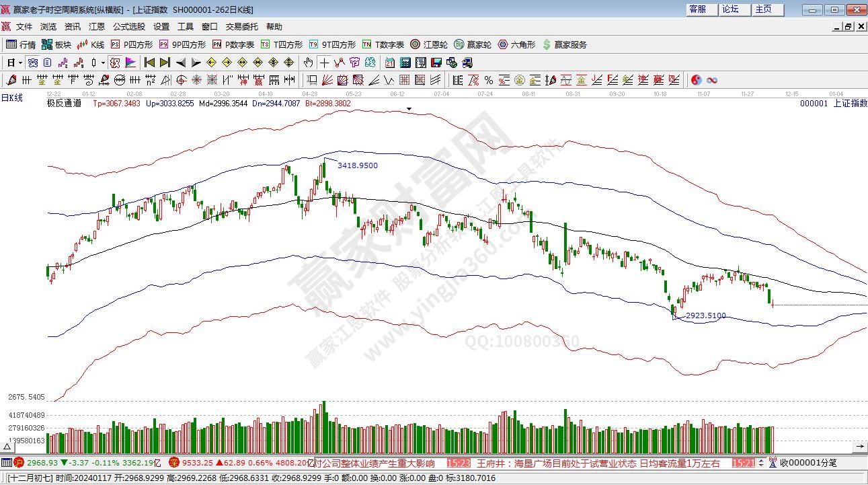Jump to the first bar arrow

[149, 63]
